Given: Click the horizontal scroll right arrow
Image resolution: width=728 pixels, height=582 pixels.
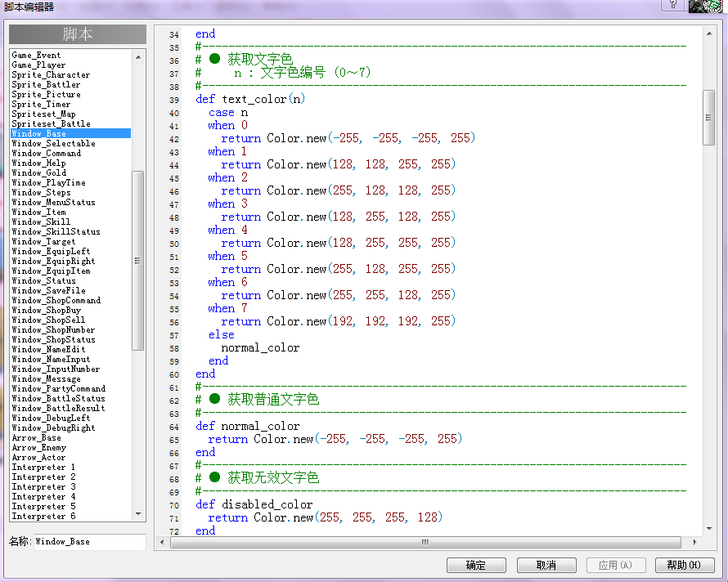Looking at the screenshot, I should [x=694, y=542].
